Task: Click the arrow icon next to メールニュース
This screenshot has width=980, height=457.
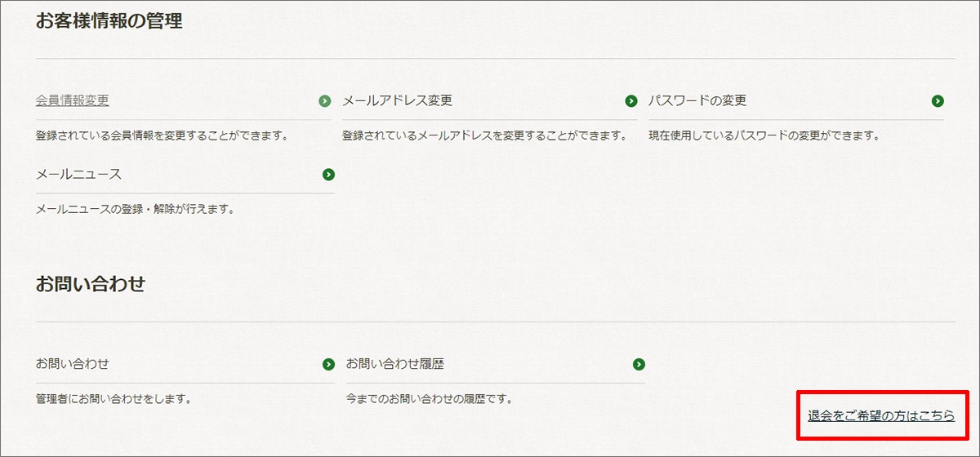Action: (x=328, y=175)
